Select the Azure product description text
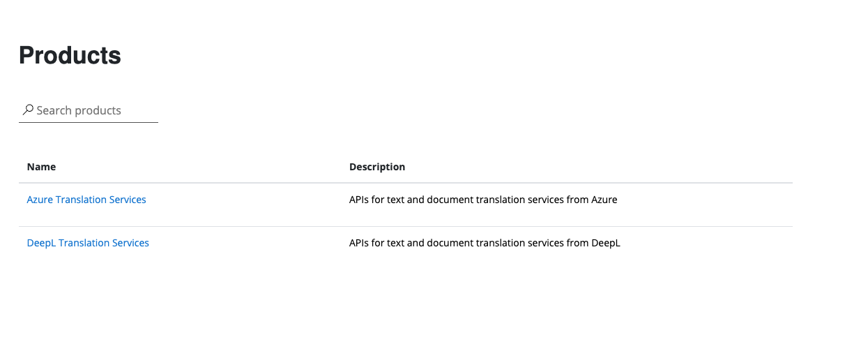 [x=483, y=200]
